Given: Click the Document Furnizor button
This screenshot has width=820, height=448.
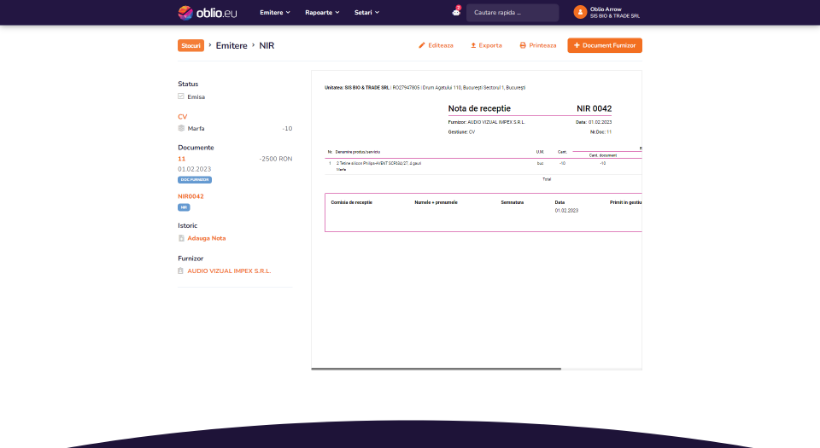Looking at the screenshot, I should click(605, 45).
